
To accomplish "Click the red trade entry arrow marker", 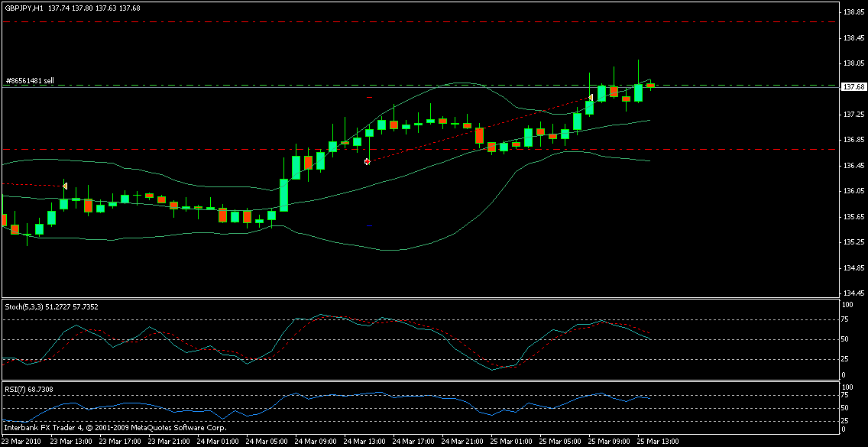I will [x=368, y=161].
